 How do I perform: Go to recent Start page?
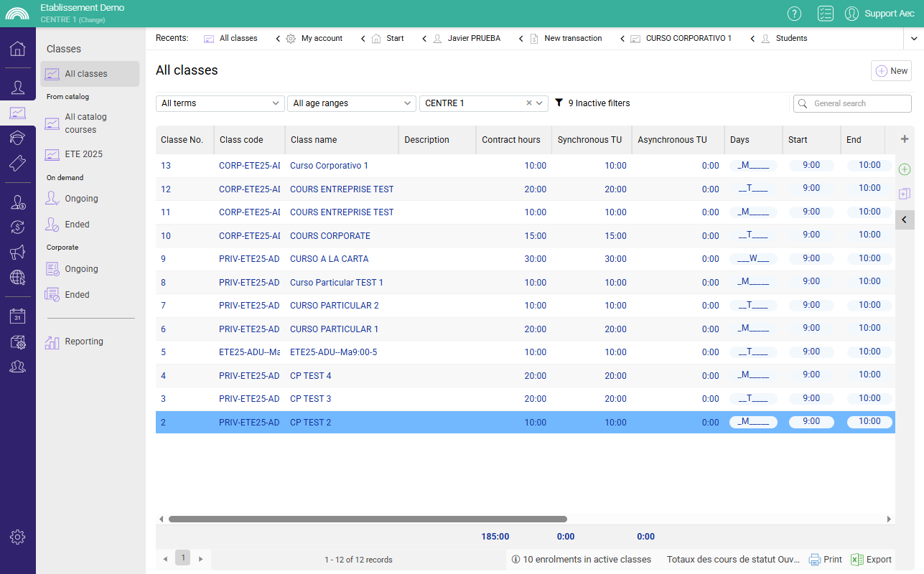pyautogui.click(x=387, y=39)
